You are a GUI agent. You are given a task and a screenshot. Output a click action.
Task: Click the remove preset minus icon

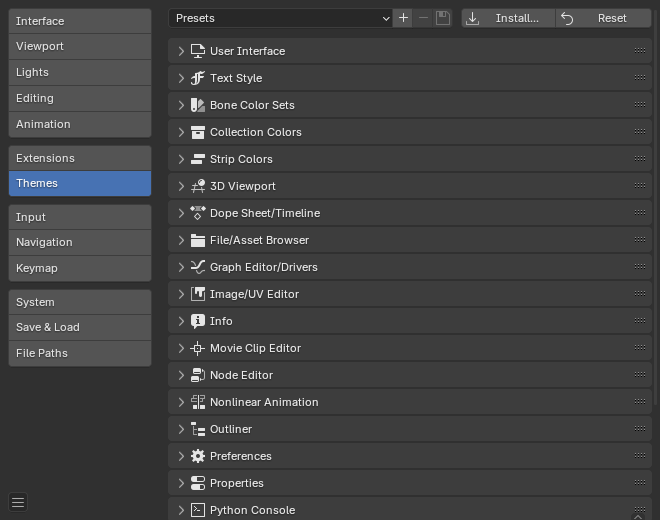[423, 18]
